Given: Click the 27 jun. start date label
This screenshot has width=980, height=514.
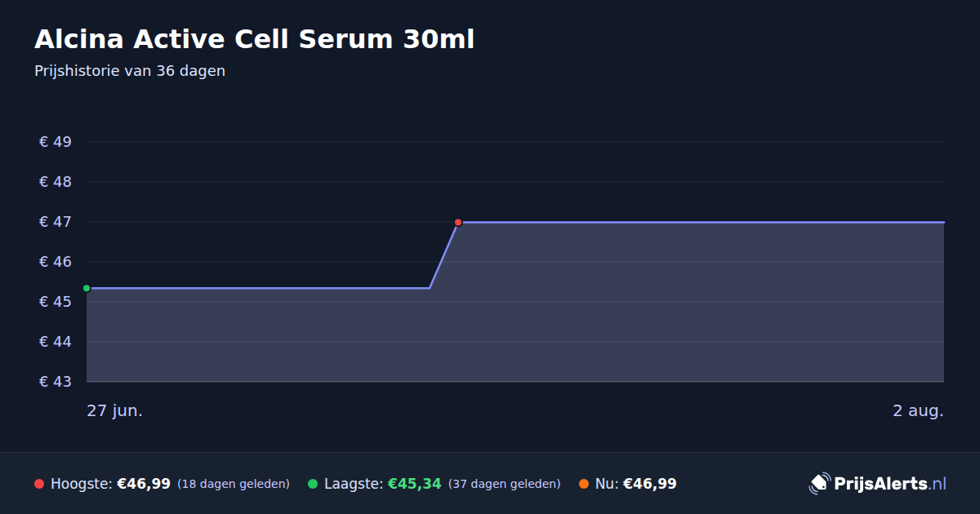Looking at the screenshot, I should [115, 411].
